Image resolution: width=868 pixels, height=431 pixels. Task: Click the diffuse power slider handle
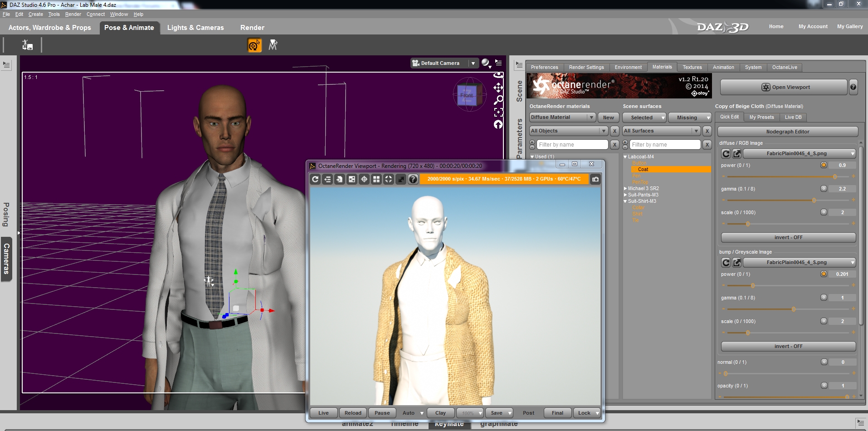click(x=835, y=176)
